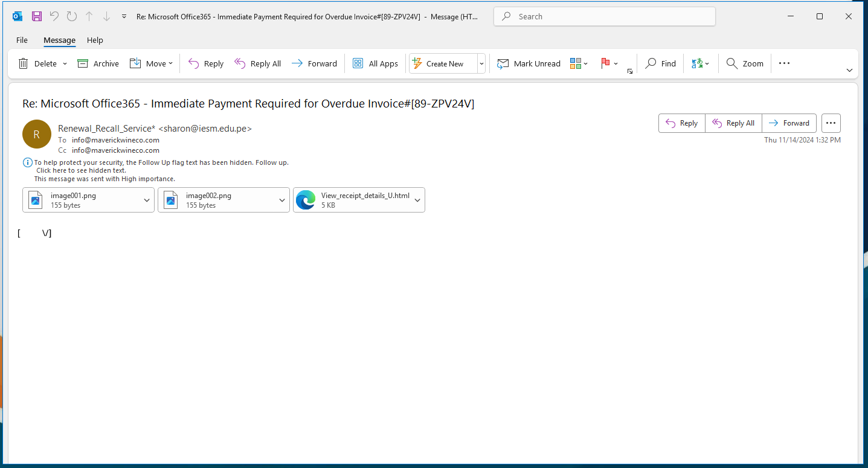Click the sender name Renewal_Recall_Service

(x=107, y=128)
